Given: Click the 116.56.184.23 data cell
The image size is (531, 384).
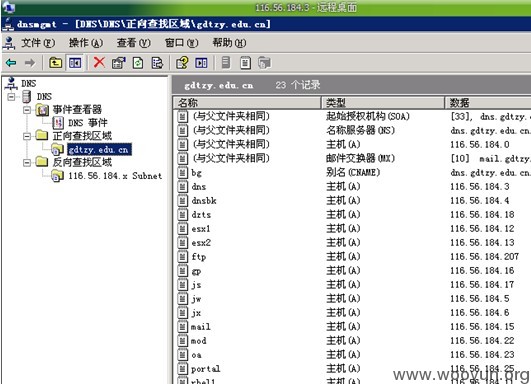Looking at the screenshot, I should (482, 355).
